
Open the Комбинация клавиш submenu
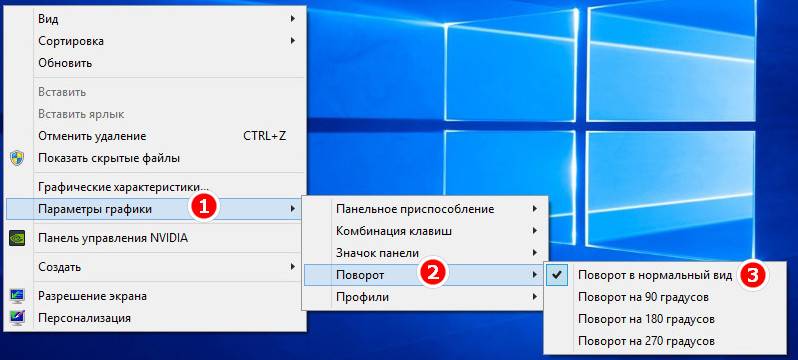click(x=425, y=231)
